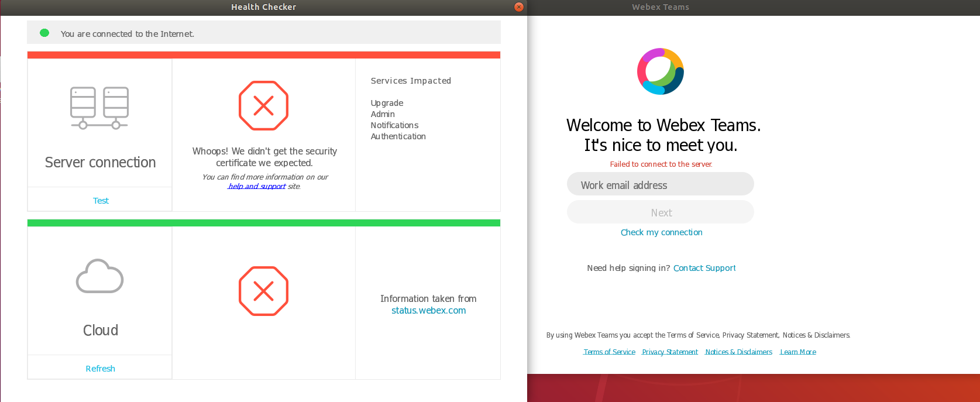This screenshot has height=402, width=980.
Task: Run the Server connection Test
Action: click(101, 201)
